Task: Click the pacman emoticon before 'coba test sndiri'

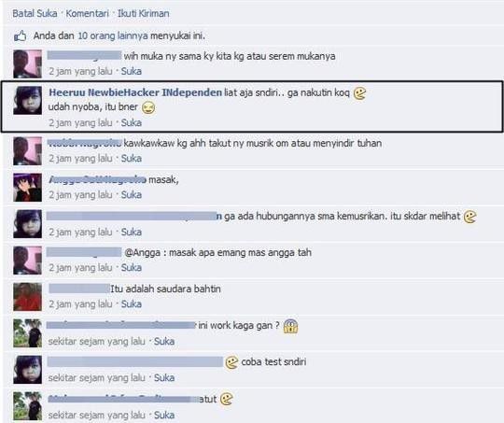Action: [231, 362]
